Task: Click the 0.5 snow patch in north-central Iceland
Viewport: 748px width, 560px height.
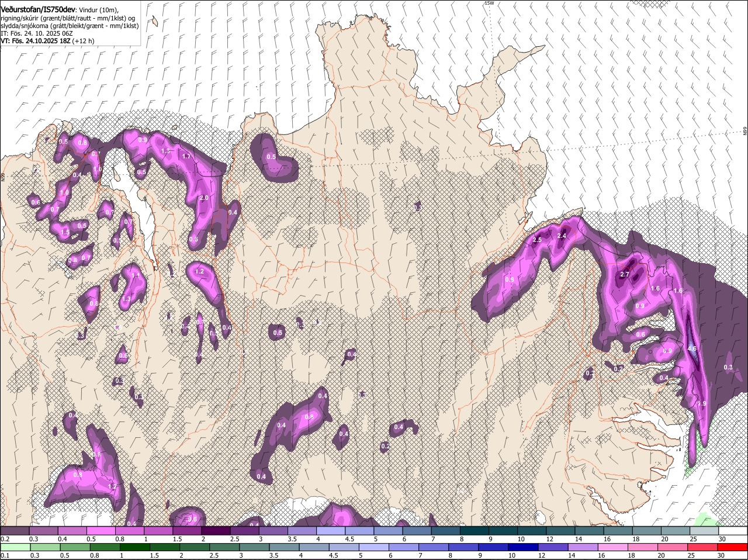Action: (x=273, y=157)
